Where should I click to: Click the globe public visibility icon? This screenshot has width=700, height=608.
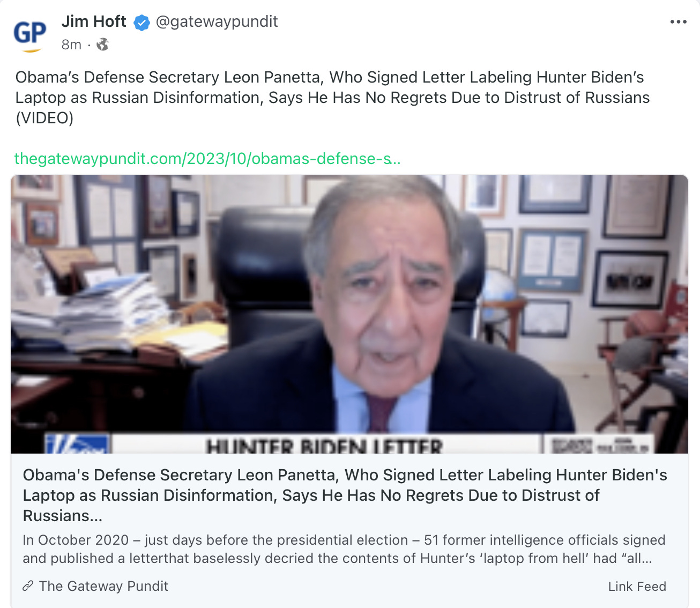(102, 45)
